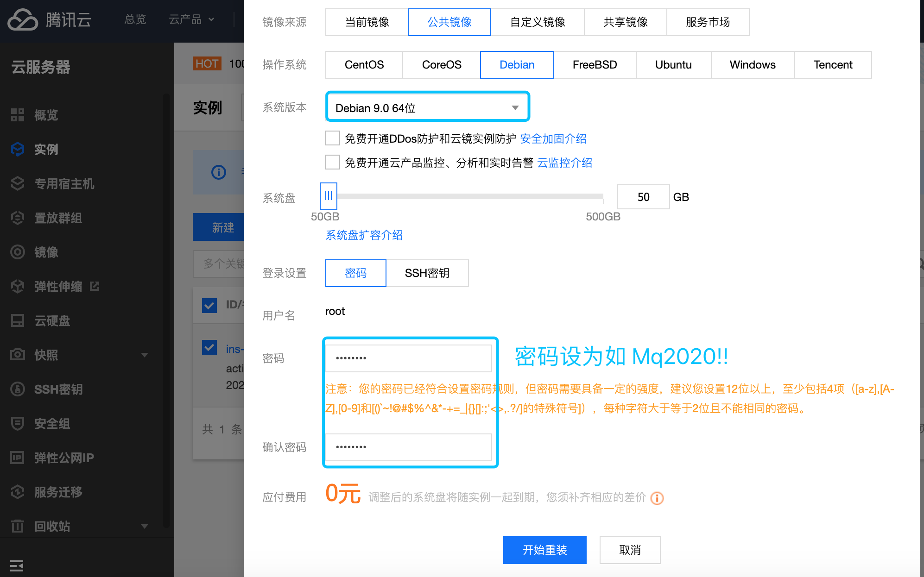Click the 云硬盘 disk sidebar icon
The image size is (924, 577).
pos(18,320)
